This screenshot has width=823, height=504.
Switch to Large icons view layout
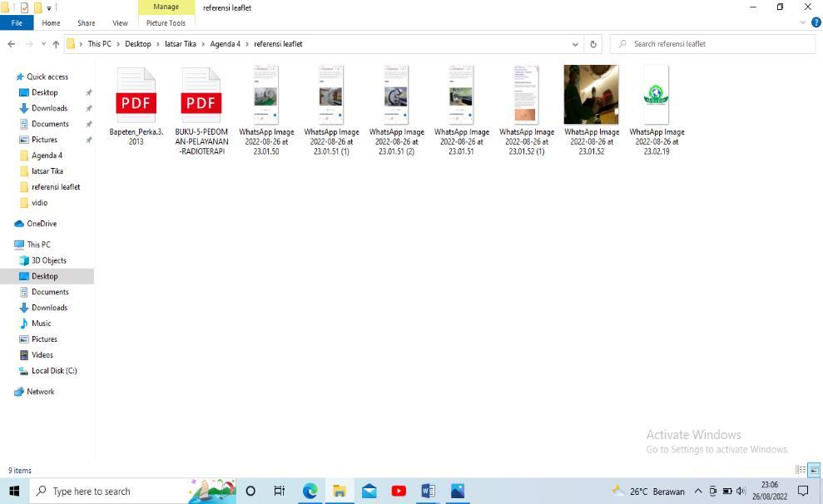point(814,470)
